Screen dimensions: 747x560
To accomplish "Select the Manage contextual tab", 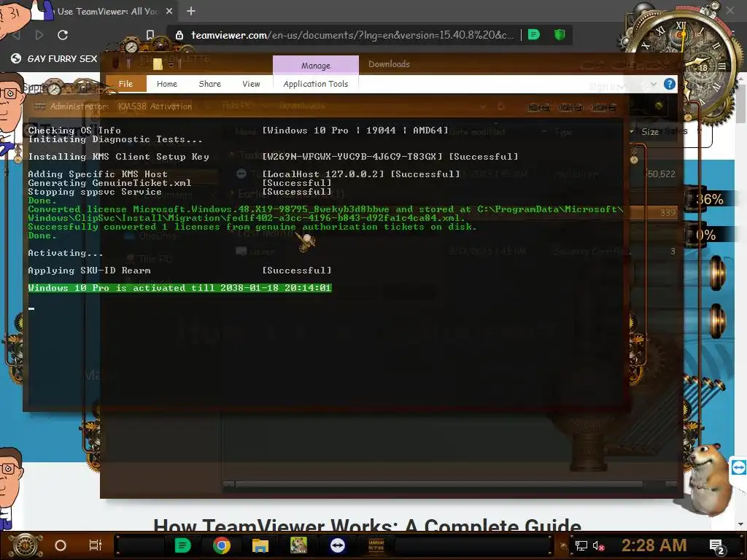I will 315,65.
